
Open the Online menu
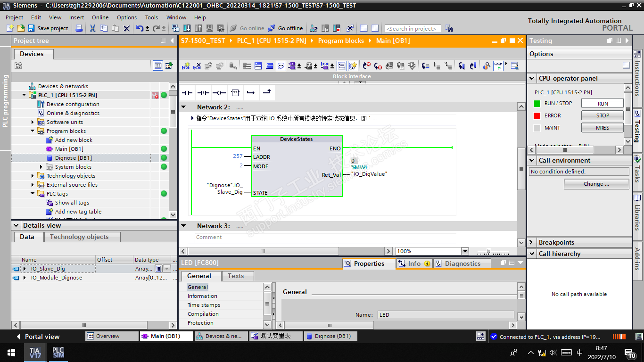[x=100, y=17]
